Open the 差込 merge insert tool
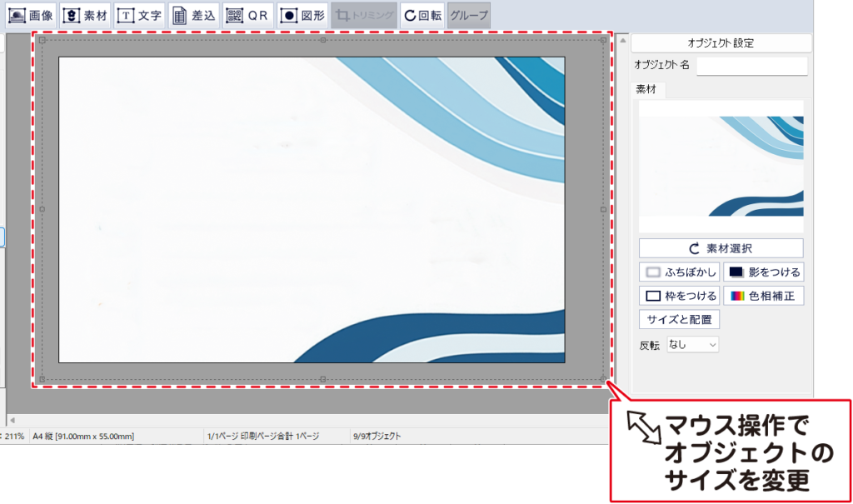 (193, 15)
